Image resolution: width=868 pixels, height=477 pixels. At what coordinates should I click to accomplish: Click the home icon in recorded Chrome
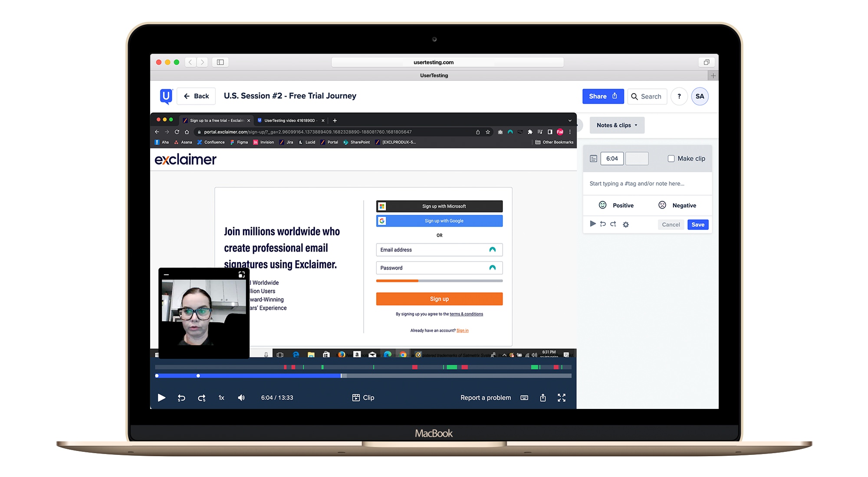pos(187,132)
